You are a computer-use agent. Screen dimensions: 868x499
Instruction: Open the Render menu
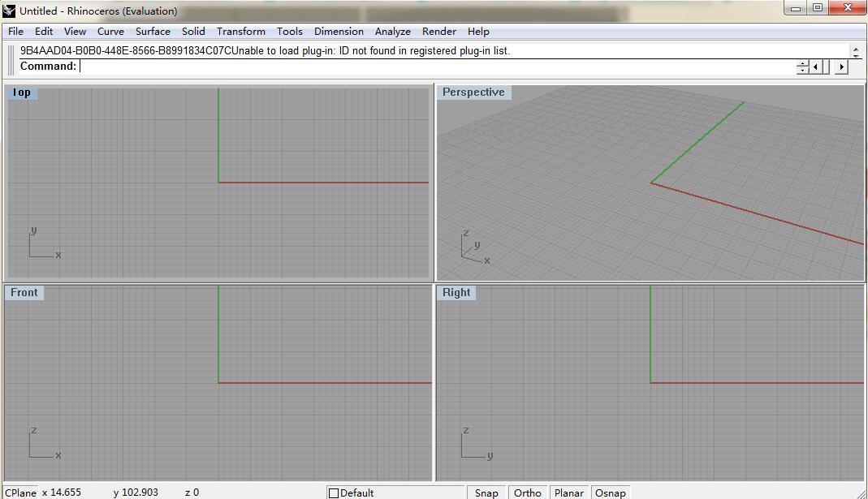[439, 32]
